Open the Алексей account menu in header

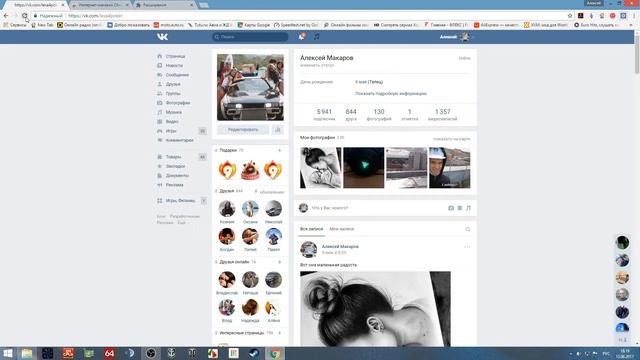[x=457, y=37]
